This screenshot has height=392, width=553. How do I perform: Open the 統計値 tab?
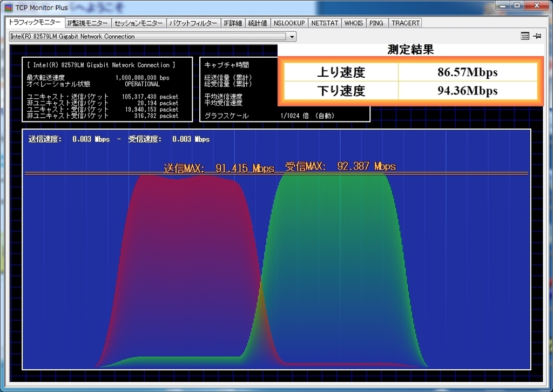click(x=258, y=23)
